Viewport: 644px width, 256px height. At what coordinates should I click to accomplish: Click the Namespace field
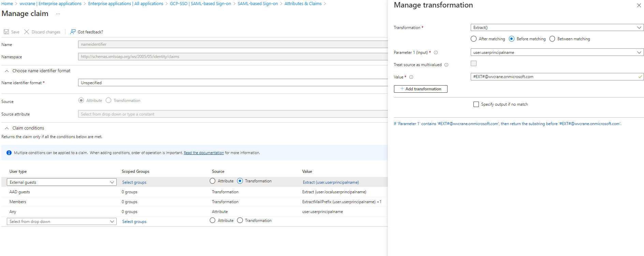click(x=233, y=57)
